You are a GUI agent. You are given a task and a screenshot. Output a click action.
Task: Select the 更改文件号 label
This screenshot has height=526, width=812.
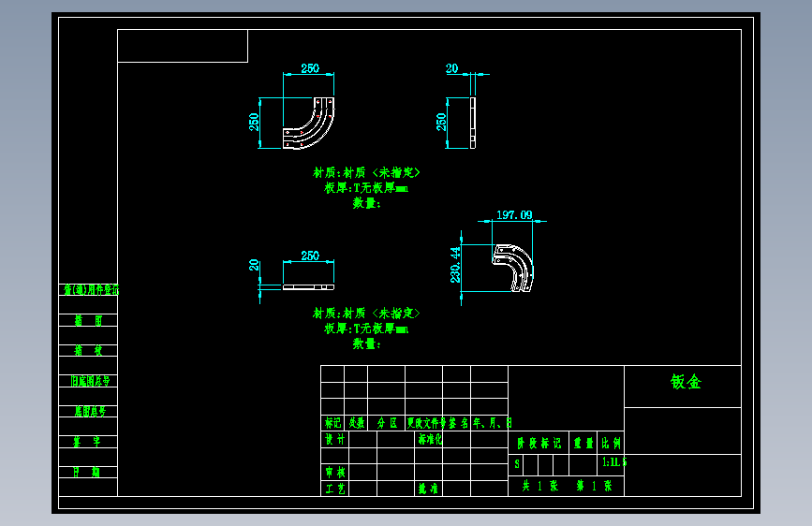(x=426, y=423)
